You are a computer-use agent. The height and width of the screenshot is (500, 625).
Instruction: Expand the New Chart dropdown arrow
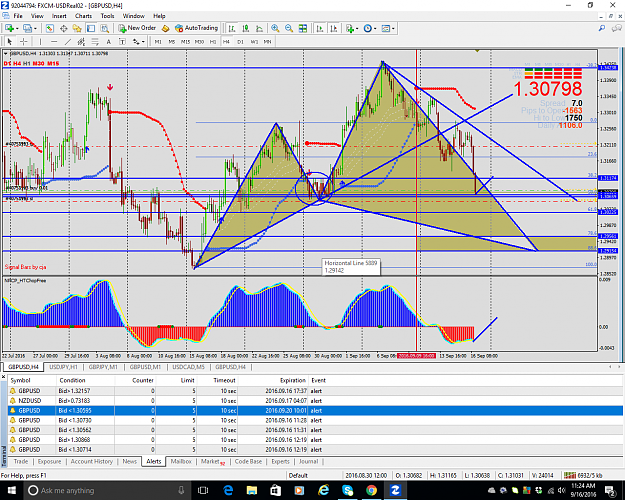17,28
